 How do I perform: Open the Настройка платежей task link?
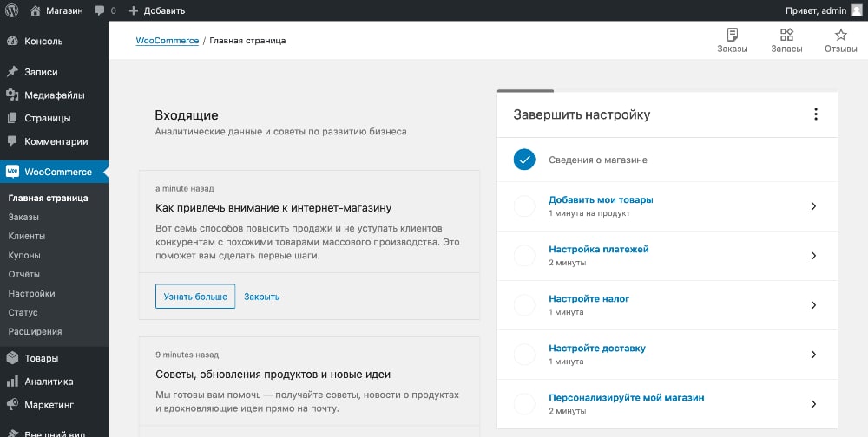598,250
